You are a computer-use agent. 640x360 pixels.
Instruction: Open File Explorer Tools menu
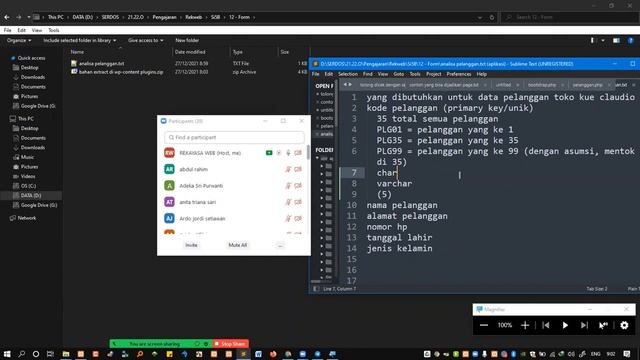pos(53,30)
